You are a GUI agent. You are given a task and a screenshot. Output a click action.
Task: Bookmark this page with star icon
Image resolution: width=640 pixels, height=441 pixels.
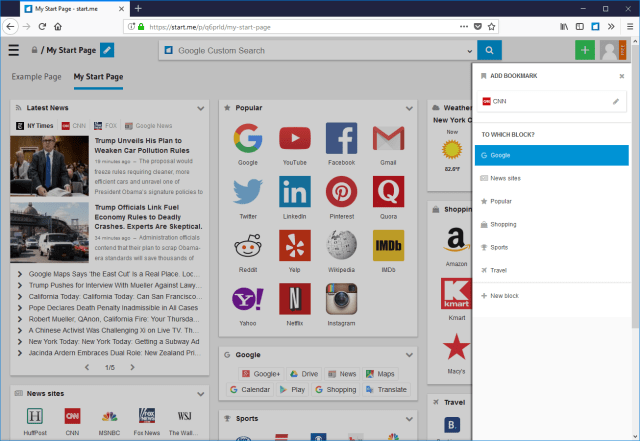491,27
